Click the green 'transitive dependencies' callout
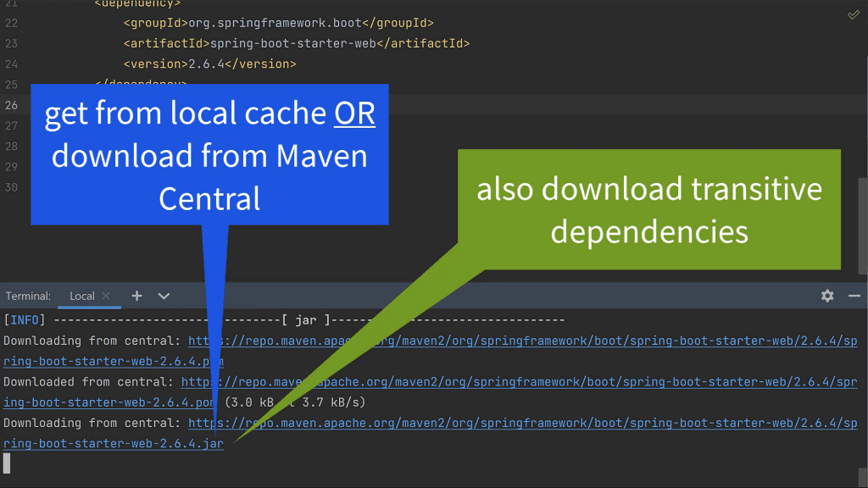The height and width of the screenshot is (488, 868). point(648,210)
